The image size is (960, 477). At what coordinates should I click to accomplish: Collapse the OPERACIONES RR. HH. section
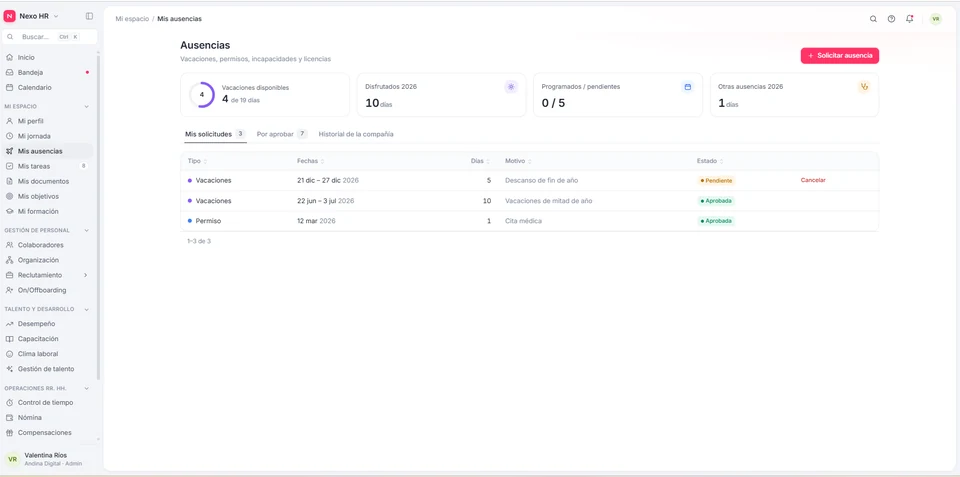(86, 388)
